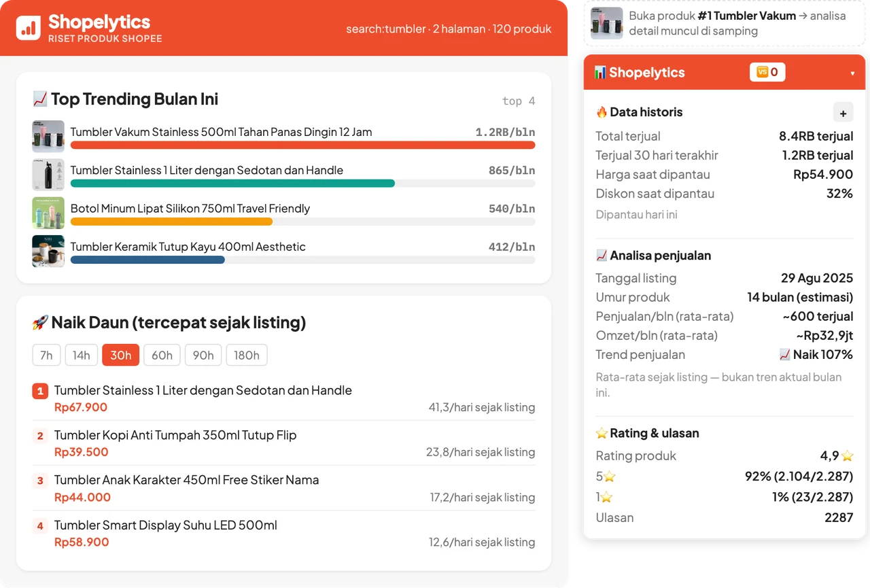Image resolution: width=870 pixels, height=588 pixels.
Task: Click the orange 1.2RB/bln trending bar
Action: [x=302, y=145]
